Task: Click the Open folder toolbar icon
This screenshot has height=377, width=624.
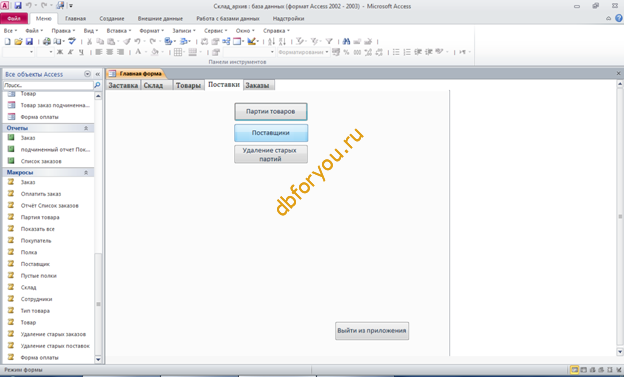Action: click(18, 41)
